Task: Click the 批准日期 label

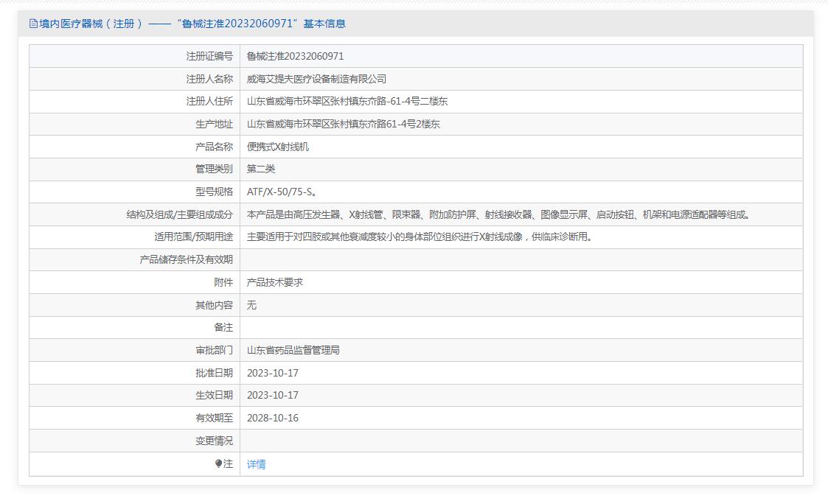Action: (x=214, y=373)
